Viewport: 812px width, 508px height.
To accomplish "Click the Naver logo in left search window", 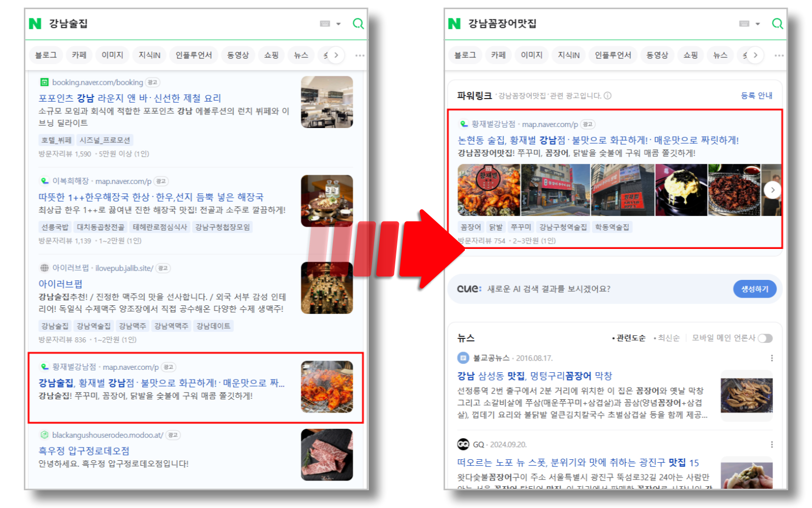I will (x=35, y=23).
